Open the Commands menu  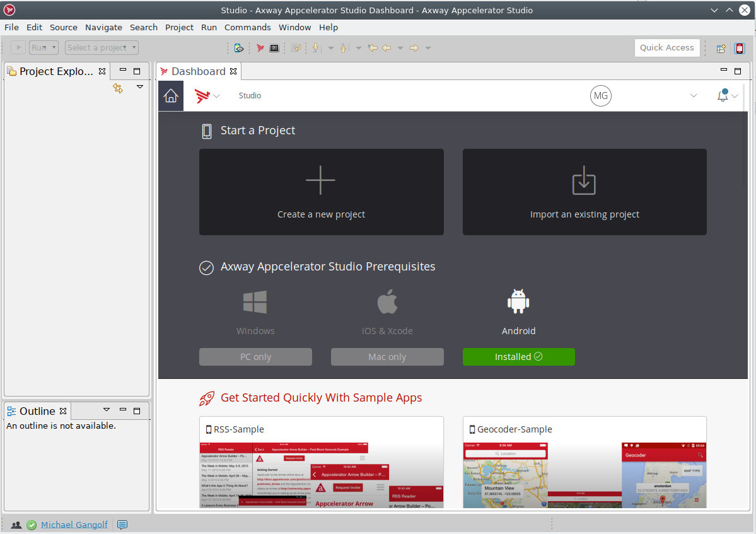click(247, 28)
